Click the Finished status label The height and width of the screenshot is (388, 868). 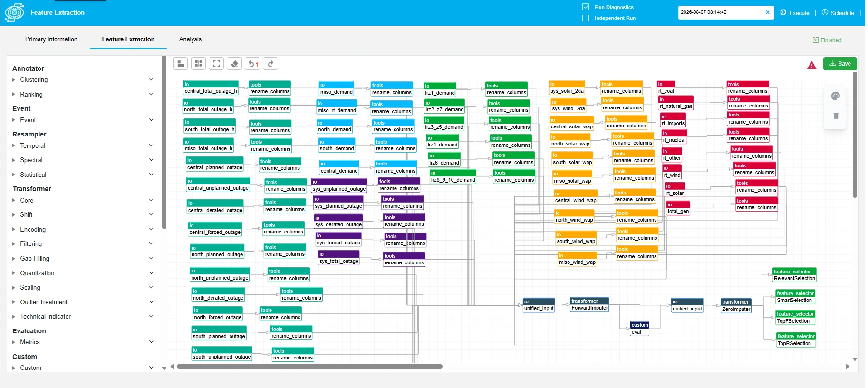point(827,40)
